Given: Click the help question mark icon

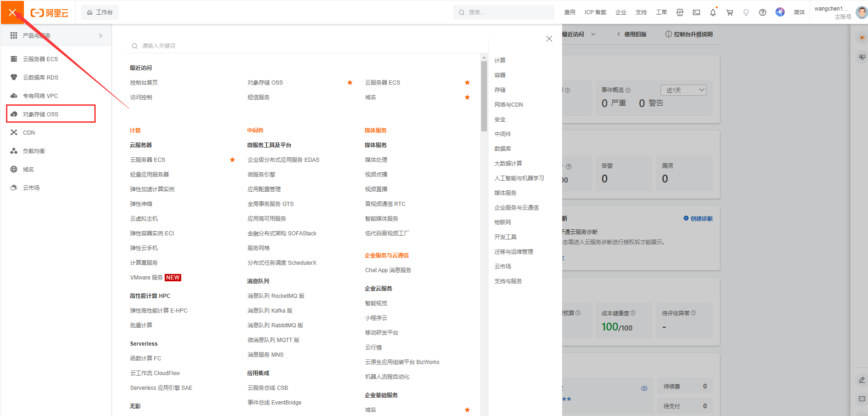Looking at the screenshot, I should (x=763, y=12).
